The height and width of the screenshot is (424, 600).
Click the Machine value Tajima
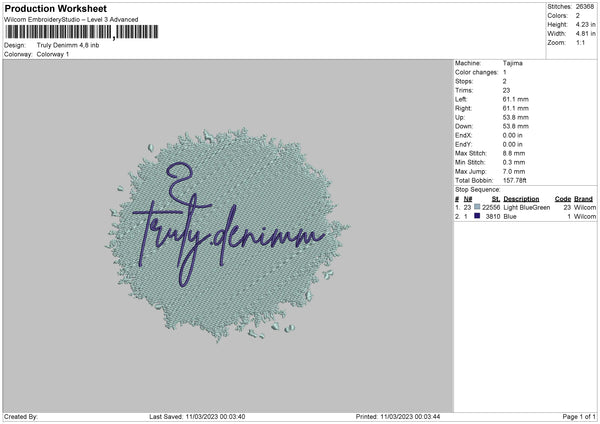coord(512,63)
